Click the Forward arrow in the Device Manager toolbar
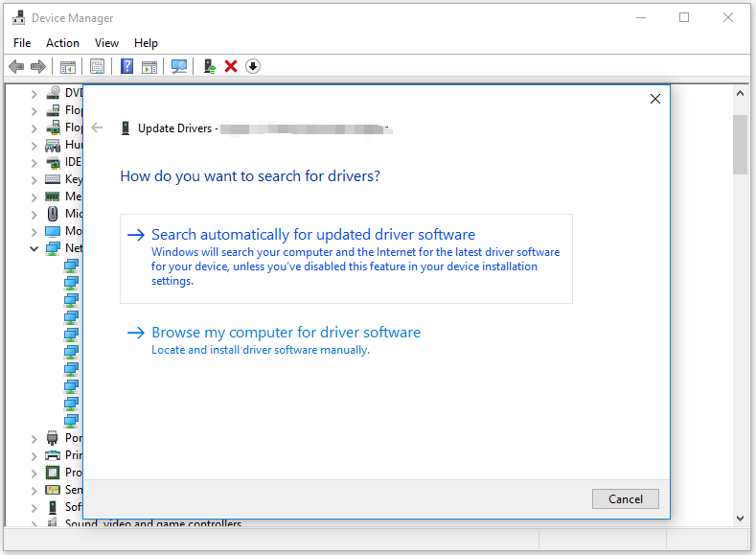The height and width of the screenshot is (555, 756). pos(38,66)
